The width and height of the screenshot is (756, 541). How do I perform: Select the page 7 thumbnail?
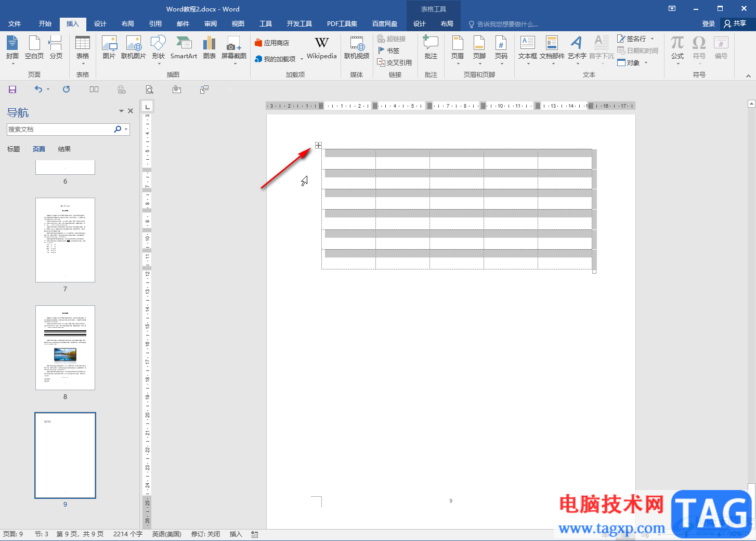pyautogui.click(x=65, y=240)
